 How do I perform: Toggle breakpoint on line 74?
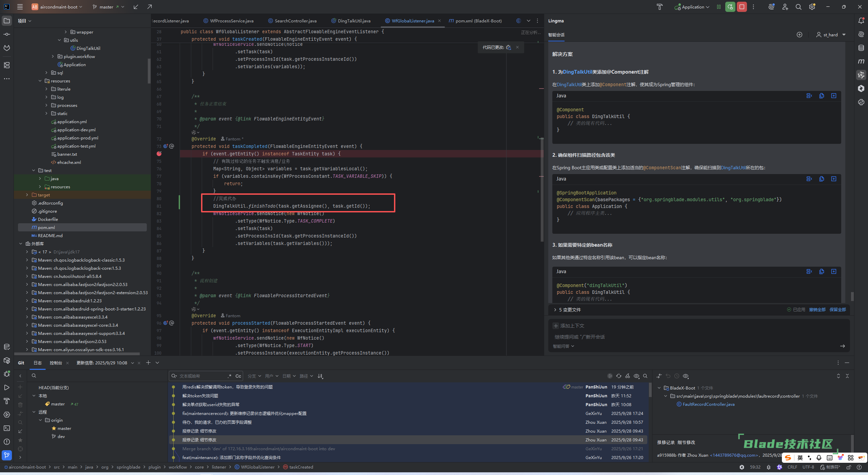pos(159,154)
